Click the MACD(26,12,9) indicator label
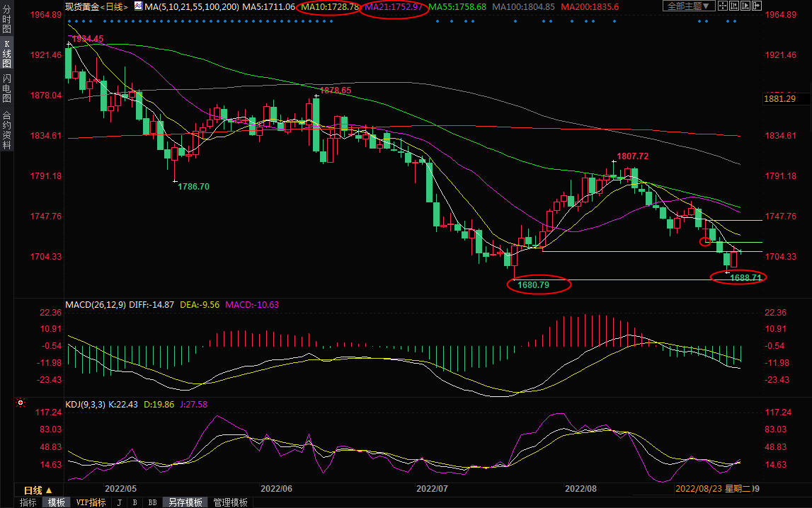The height and width of the screenshot is (508, 812). coord(94,305)
